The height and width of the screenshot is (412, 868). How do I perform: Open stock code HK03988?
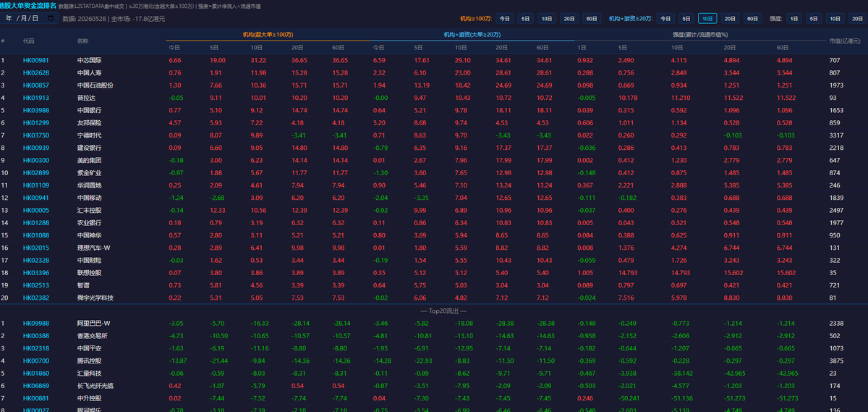[x=36, y=110]
